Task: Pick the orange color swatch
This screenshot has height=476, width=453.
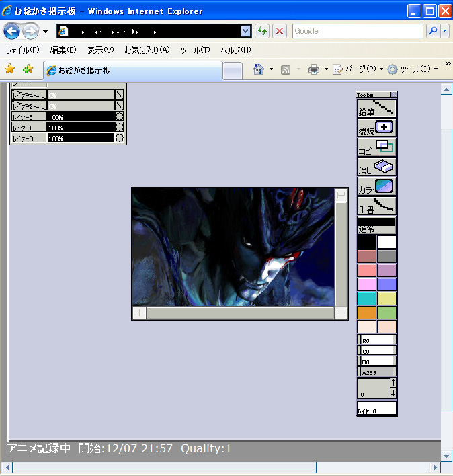Action: (366, 313)
